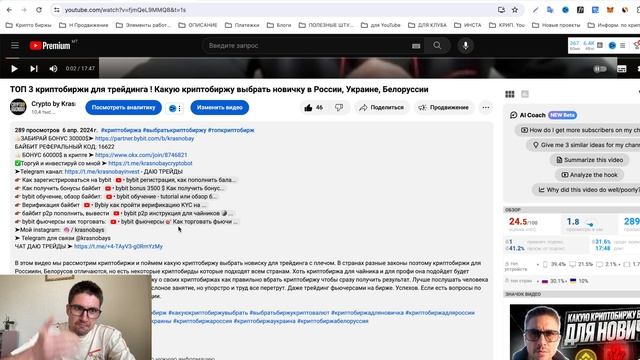Open site settings icon in the address bar
The height and width of the screenshot is (360, 640).
pos(57,10)
